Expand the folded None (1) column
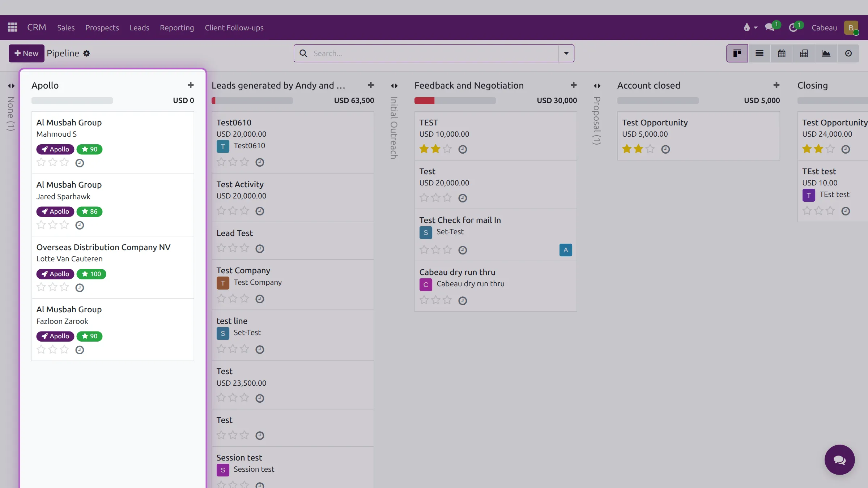The width and height of the screenshot is (868, 488). point(11,86)
